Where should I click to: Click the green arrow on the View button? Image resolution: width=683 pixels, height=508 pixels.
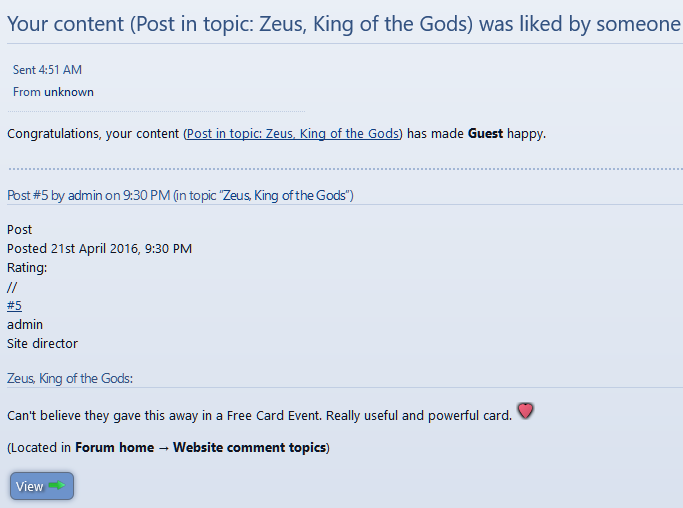[56, 486]
